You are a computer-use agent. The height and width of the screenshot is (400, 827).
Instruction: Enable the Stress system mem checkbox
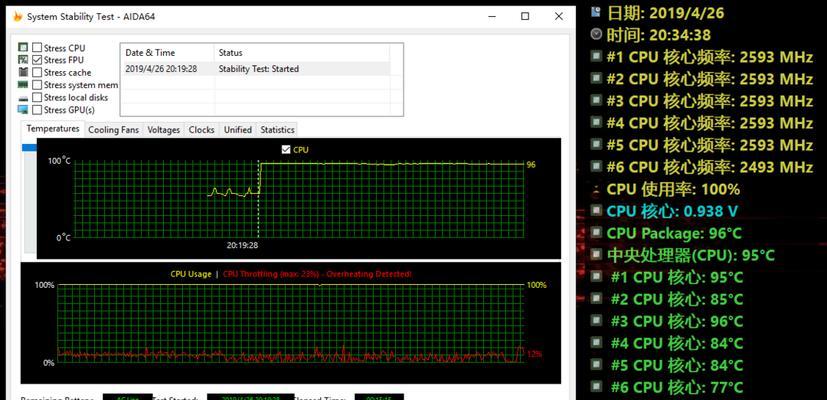point(37,85)
